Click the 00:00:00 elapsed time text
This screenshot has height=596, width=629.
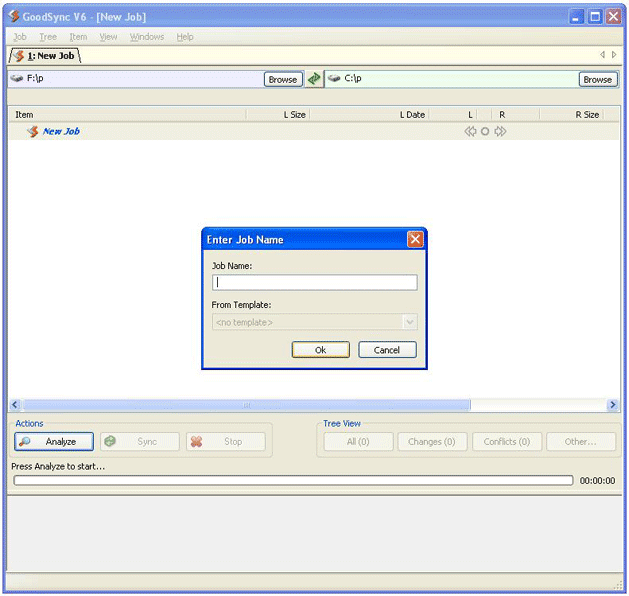(597, 480)
